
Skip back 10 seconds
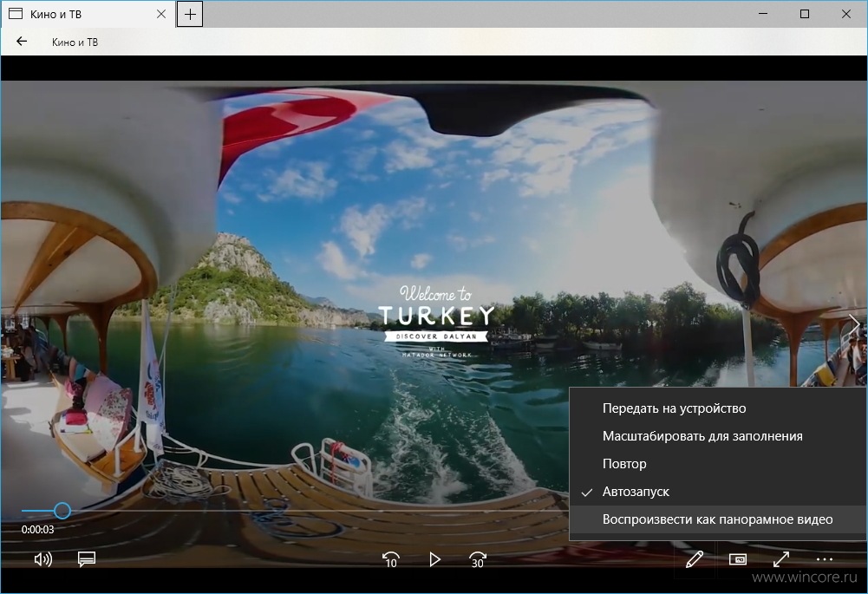pyautogui.click(x=391, y=559)
